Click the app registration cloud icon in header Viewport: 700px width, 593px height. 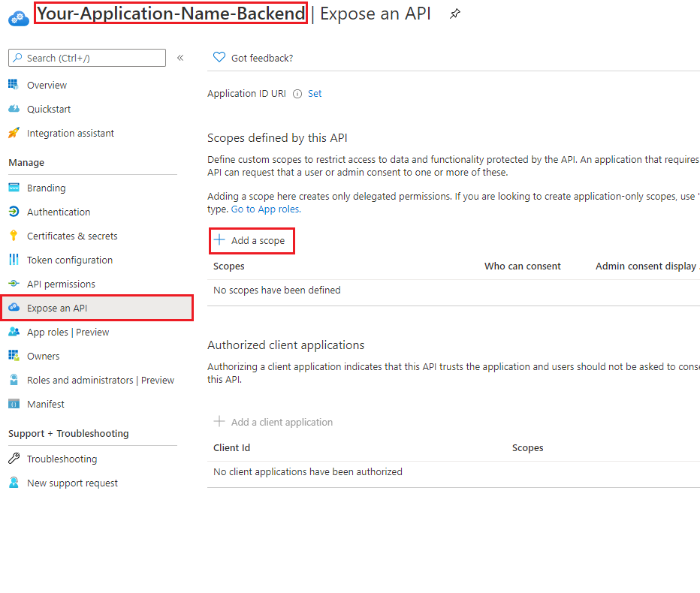18,18
